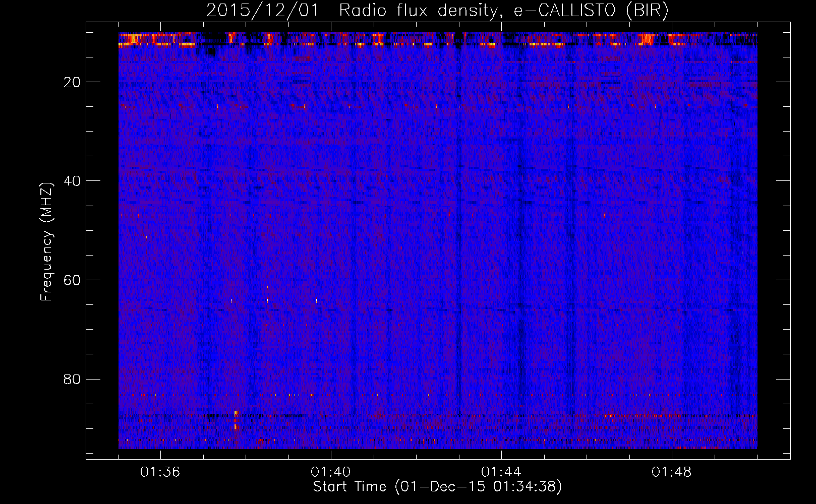This screenshot has height=504, width=816.
Task: Click the 'Frequency (MHZ)' axis label
Action: tap(46, 242)
